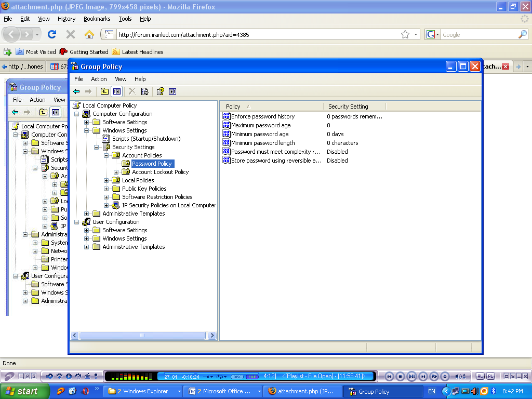Click Store password using reversible encryption icon
Image resolution: width=532 pixels, height=399 pixels.
227,161
